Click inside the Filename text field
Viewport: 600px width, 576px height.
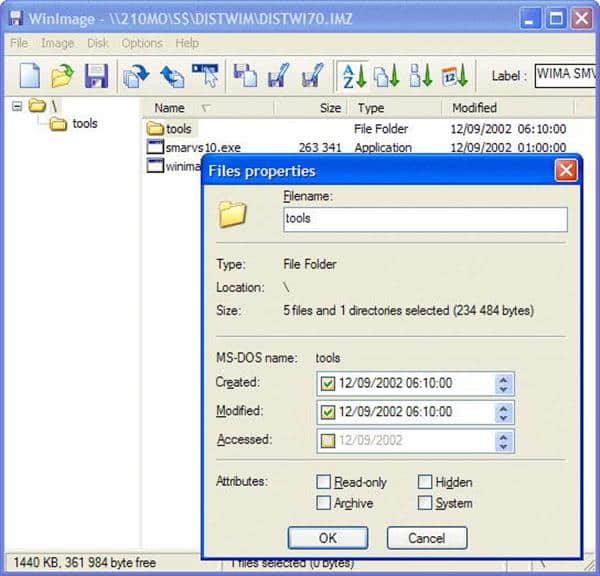[x=424, y=220]
